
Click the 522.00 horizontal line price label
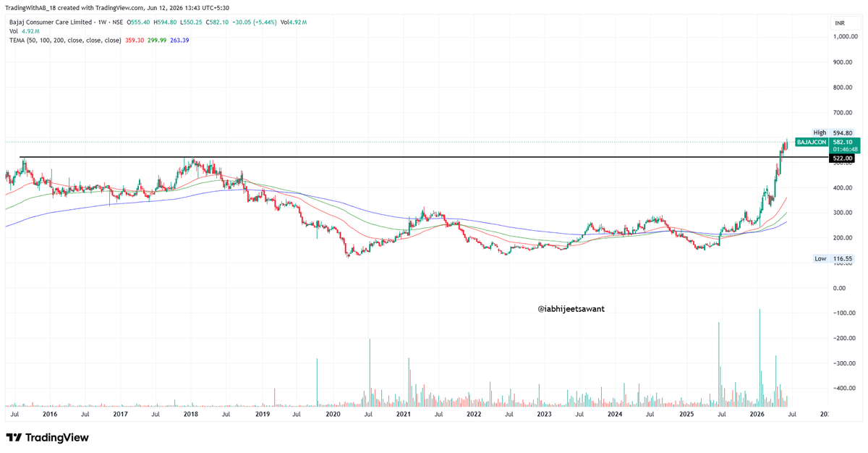tap(843, 158)
